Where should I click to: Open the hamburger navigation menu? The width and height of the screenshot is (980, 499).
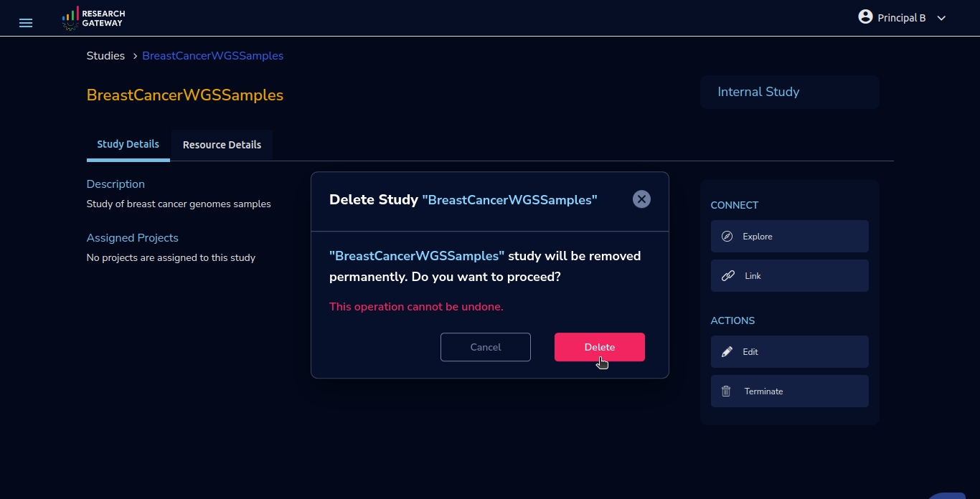[26, 23]
